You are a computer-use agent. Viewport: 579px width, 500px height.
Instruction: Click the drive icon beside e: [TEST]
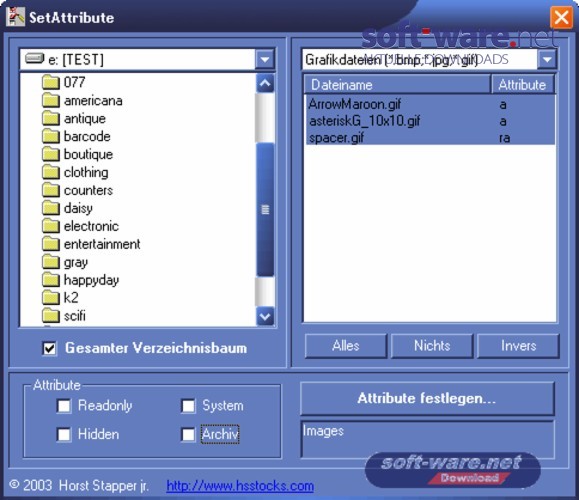click(35, 58)
